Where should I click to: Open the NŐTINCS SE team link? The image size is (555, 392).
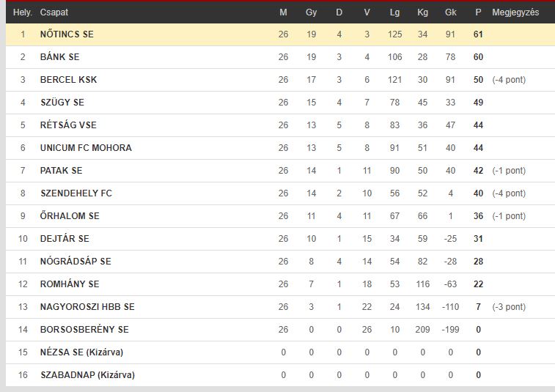pos(67,34)
